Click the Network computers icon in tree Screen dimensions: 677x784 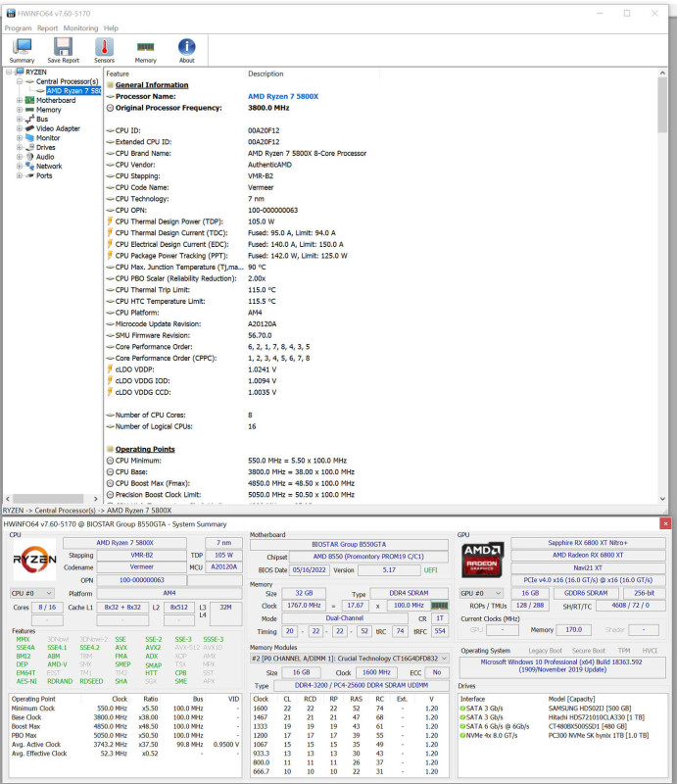coord(29,166)
